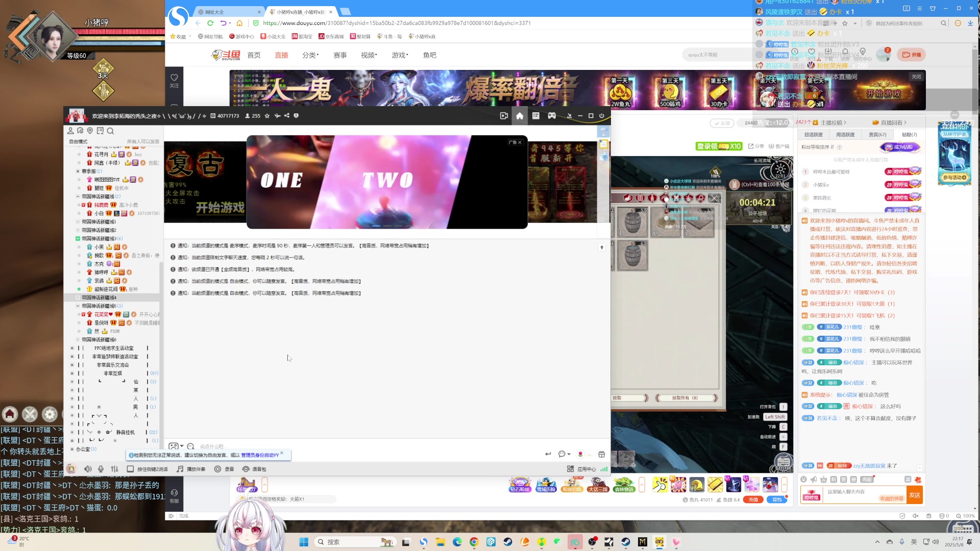Screen dimensions: 980x551
Task: Expand the 办公室 channel
Action: pyautogui.click(x=72, y=449)
